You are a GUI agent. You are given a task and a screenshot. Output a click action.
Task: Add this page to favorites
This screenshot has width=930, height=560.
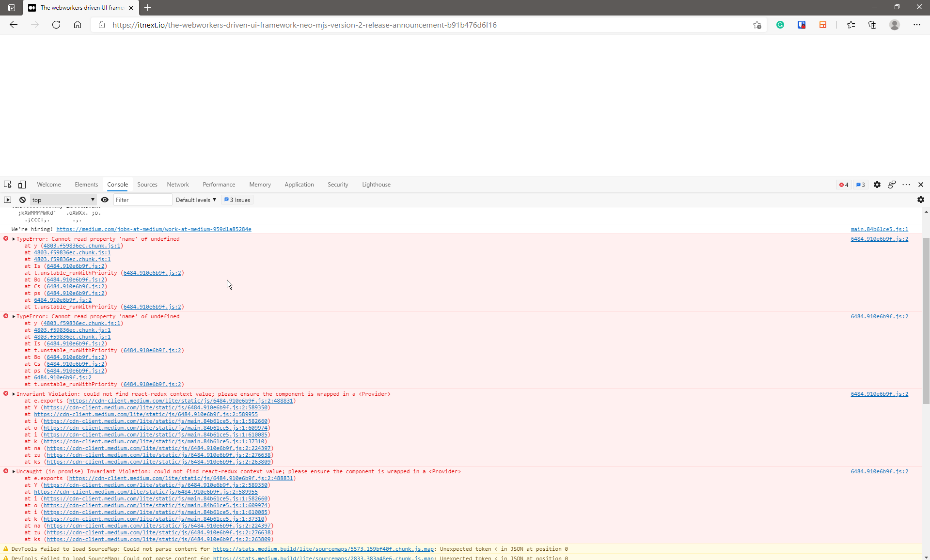[x=757, y=25]
